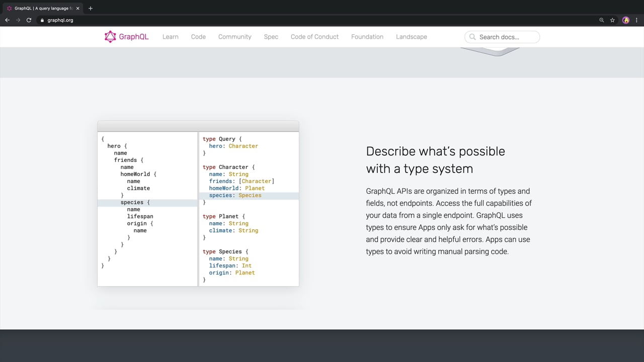The height and width of the screenshot is (362, 644).
Task: Open the Code of Conduct page
Action: (x=314, y=37)
